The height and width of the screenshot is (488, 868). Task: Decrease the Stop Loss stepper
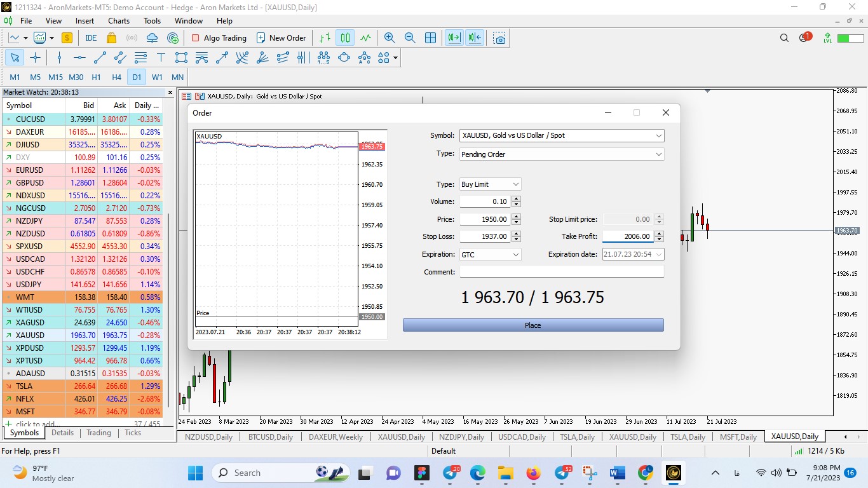click(x=516, y=240)
